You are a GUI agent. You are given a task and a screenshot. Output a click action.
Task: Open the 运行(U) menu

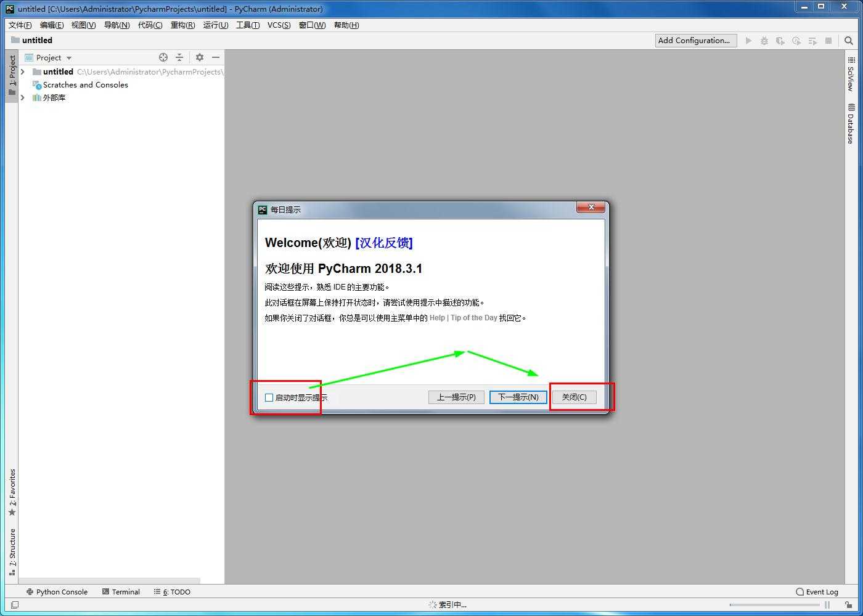point(216,25)
